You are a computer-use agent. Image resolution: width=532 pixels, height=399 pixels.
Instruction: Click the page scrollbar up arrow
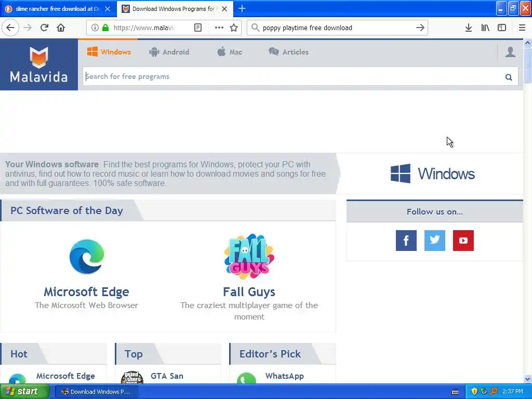coord(527,43)
